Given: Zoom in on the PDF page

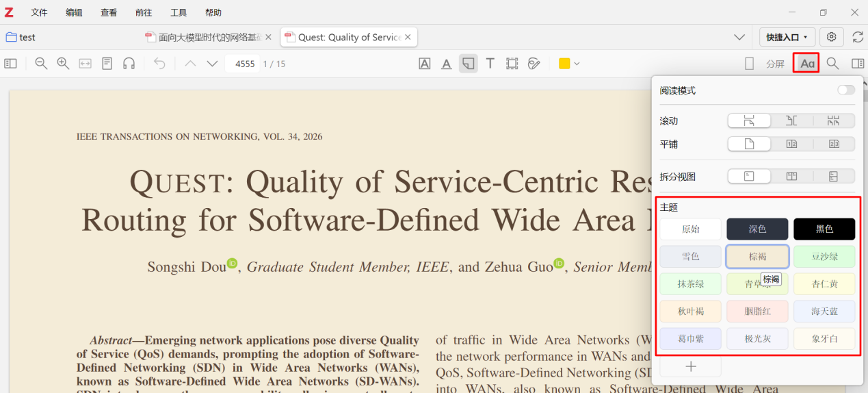Looking at the screenshot, I should point(63,64).
